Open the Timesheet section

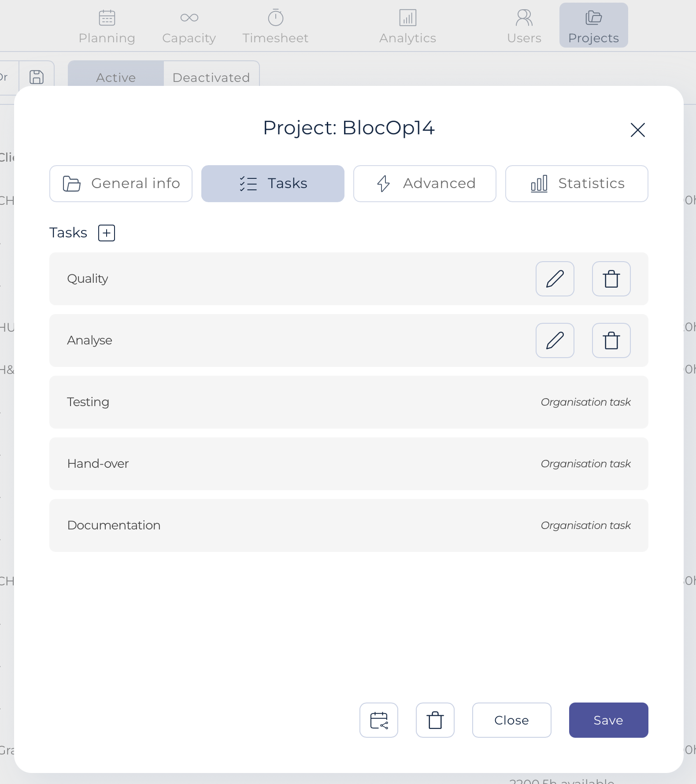[276, 26]
